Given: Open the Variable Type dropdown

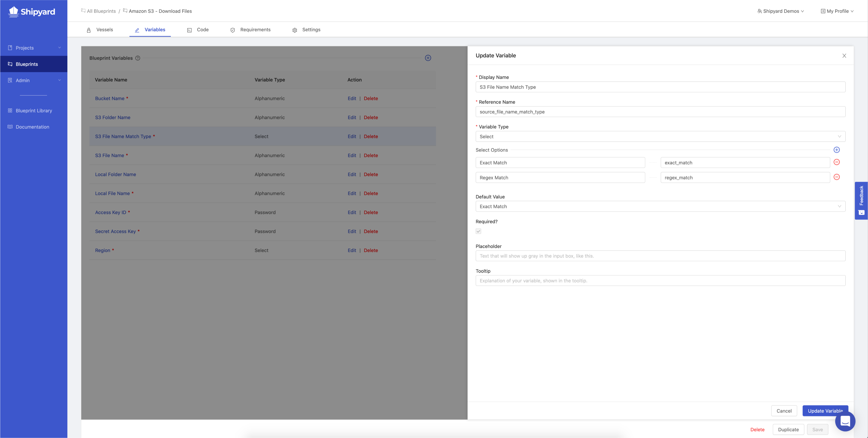Looking at the screenshot, I should tap(660, 136).
